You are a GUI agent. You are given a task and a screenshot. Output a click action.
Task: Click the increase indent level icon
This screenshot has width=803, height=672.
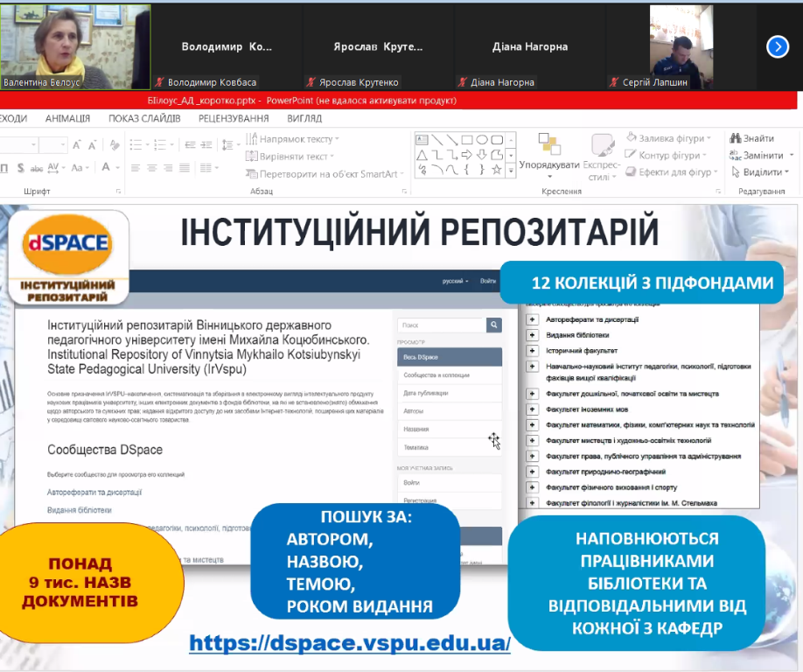click(x=206, y=145)
